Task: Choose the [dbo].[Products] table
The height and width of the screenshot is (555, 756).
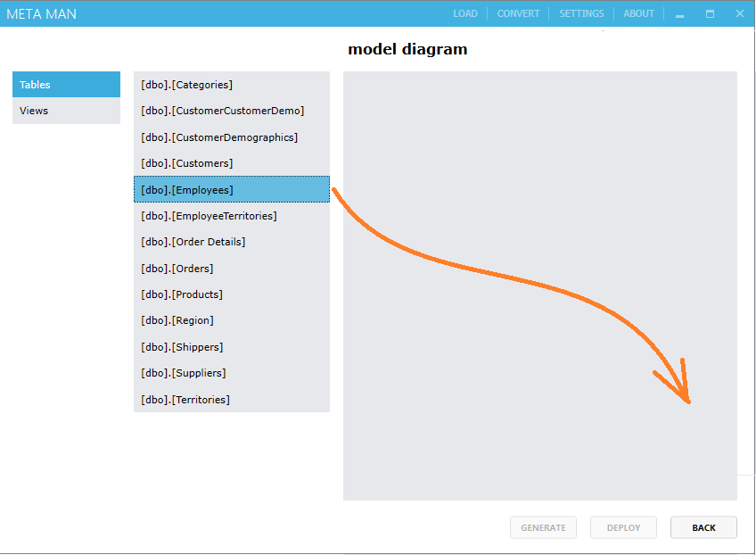Action: coord(232,294)
